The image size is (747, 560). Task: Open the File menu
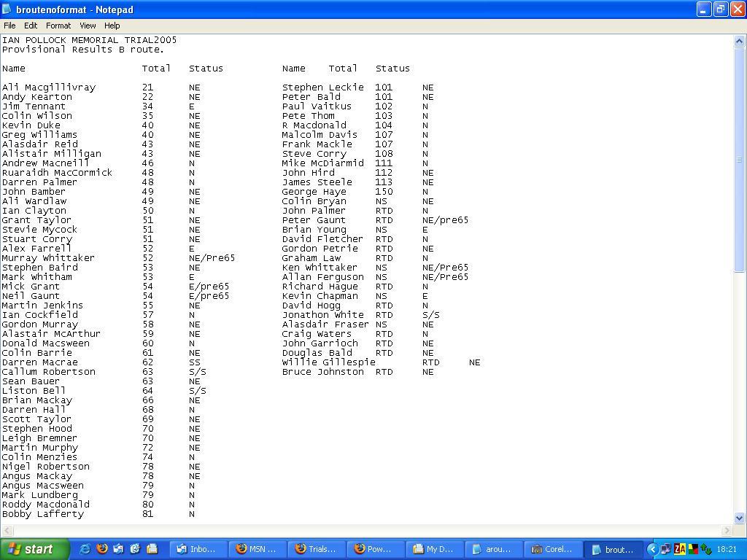pyautogui.click(x=9, y=26)
